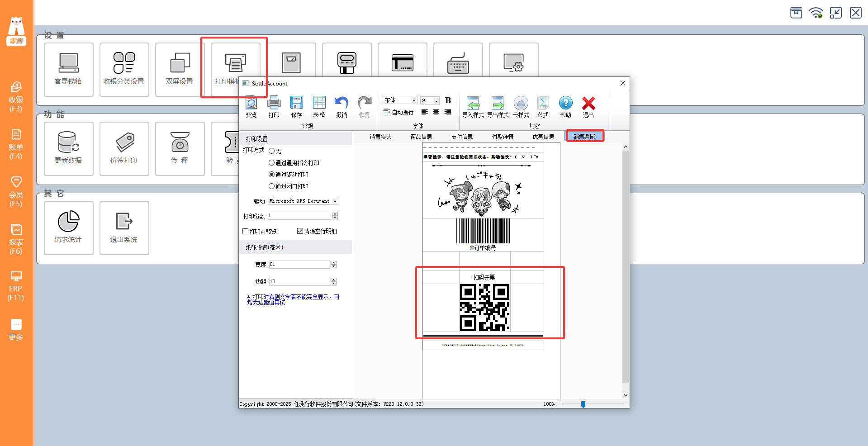The image size is (868, 446).
Task: Open 收银 (F3) in sidebar
Action: 16,97
